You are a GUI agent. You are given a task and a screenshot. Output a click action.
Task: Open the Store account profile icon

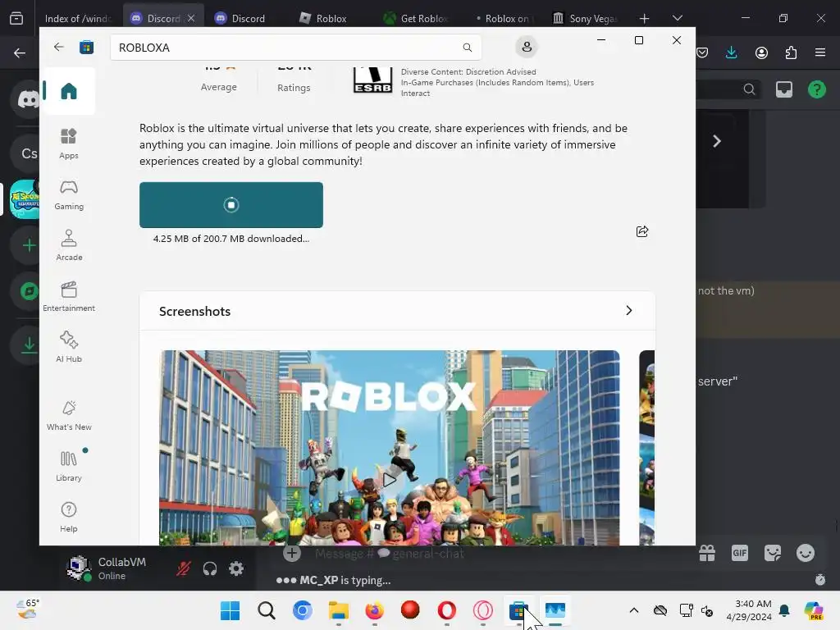click(527, 47)
